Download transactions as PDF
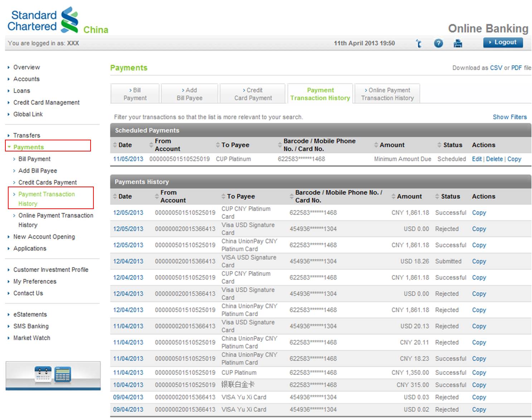 [x=516, y=68]
